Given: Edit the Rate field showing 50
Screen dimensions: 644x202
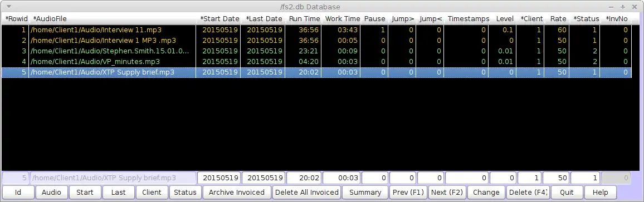Looking at the screenshot, I should [556, 178].
